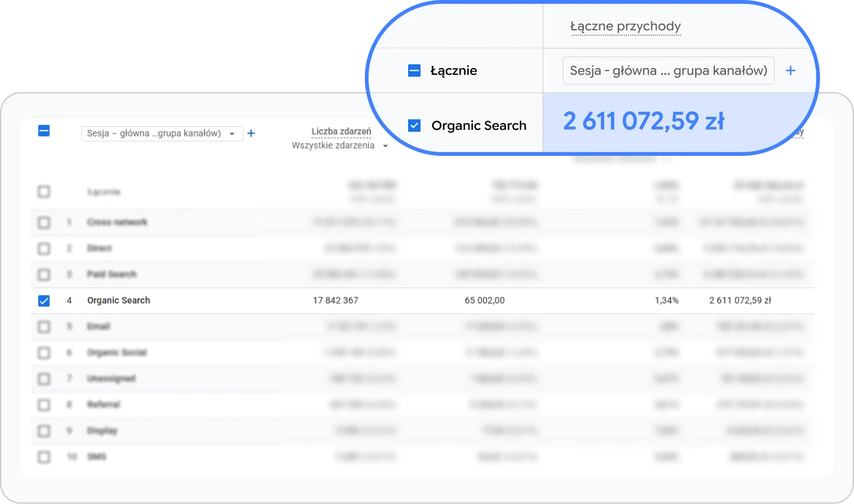
Task: Tick the Cross-network row checkbox
Action: (x=44, y=222)
